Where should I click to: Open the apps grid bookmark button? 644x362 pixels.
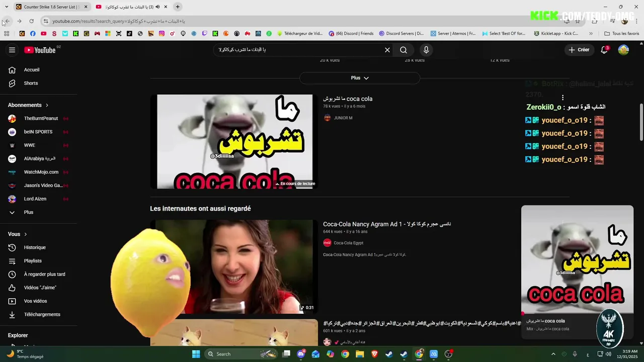(7, 34)
